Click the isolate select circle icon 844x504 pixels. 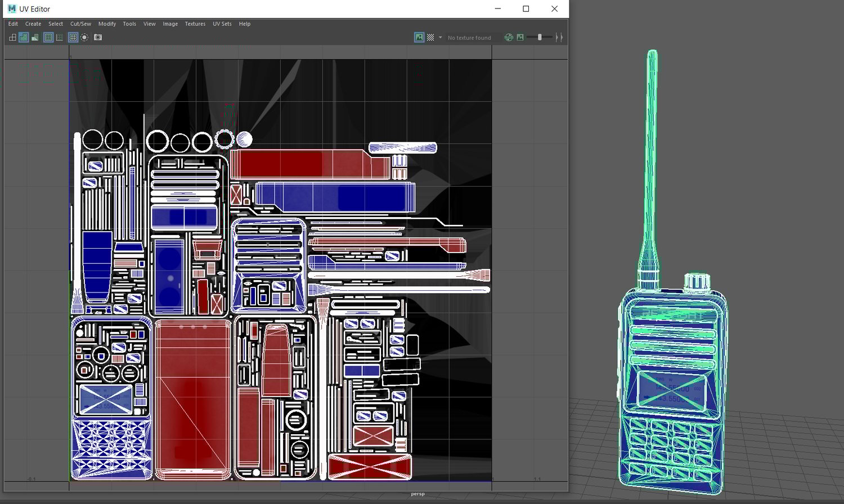84,38
